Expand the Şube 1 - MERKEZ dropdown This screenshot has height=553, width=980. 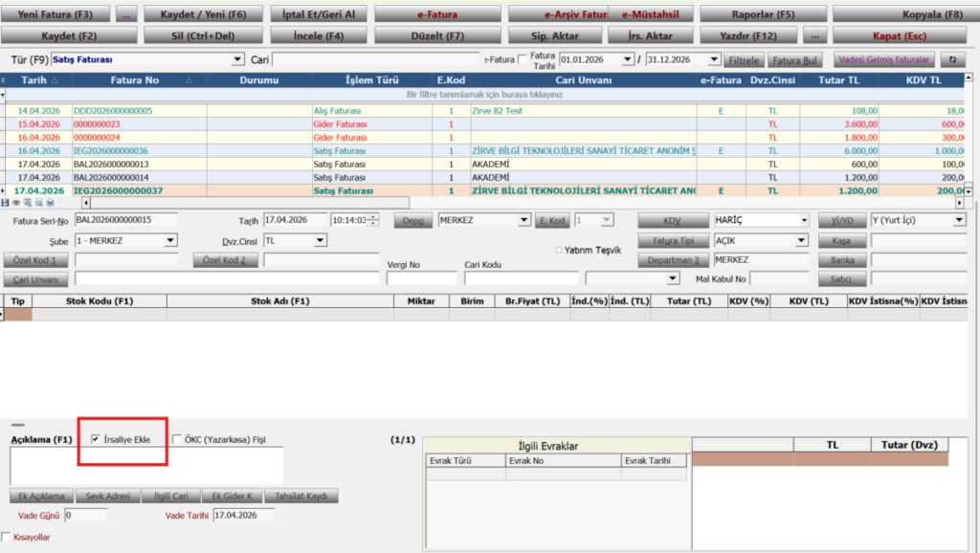[170, 240]
